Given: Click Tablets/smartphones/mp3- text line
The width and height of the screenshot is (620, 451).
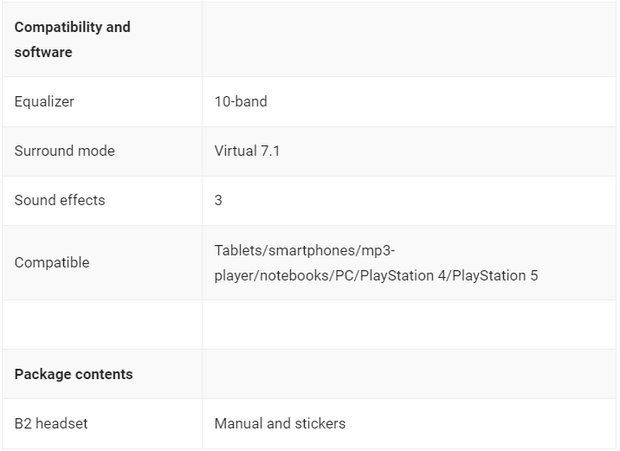Looking at the screenshot, I should tap(304, 250).
